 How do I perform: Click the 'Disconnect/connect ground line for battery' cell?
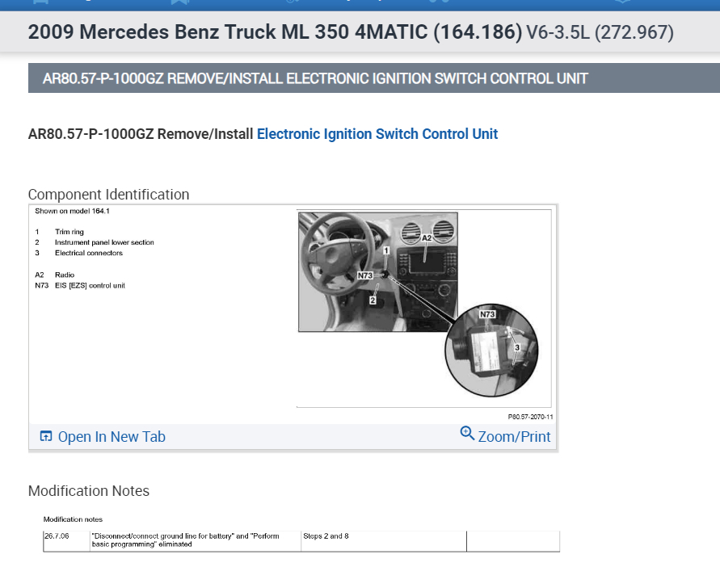pyautogui.click(x=196, y=541)
